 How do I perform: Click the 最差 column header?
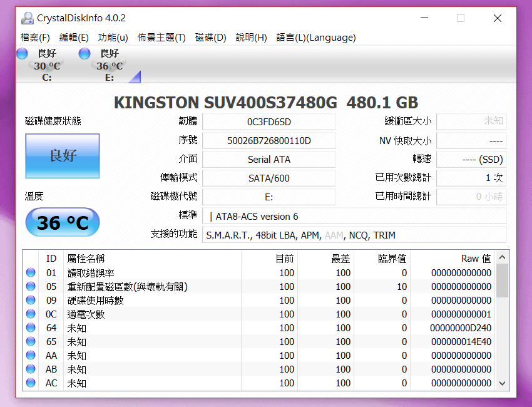[325, 259]
